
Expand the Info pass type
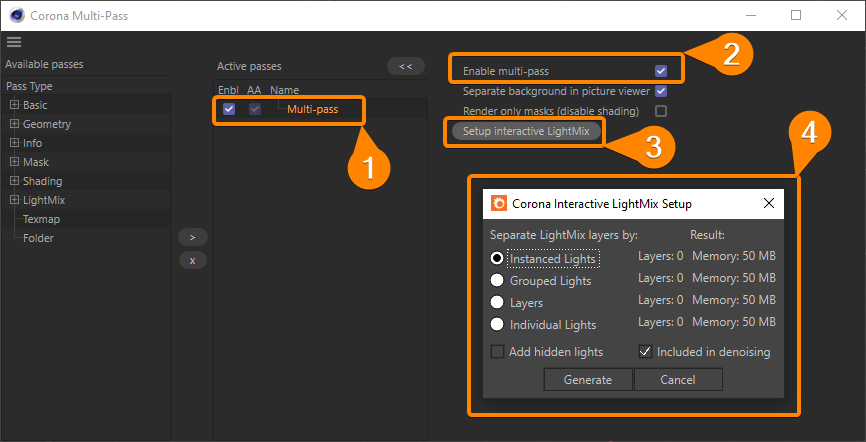tap(14, 143)
